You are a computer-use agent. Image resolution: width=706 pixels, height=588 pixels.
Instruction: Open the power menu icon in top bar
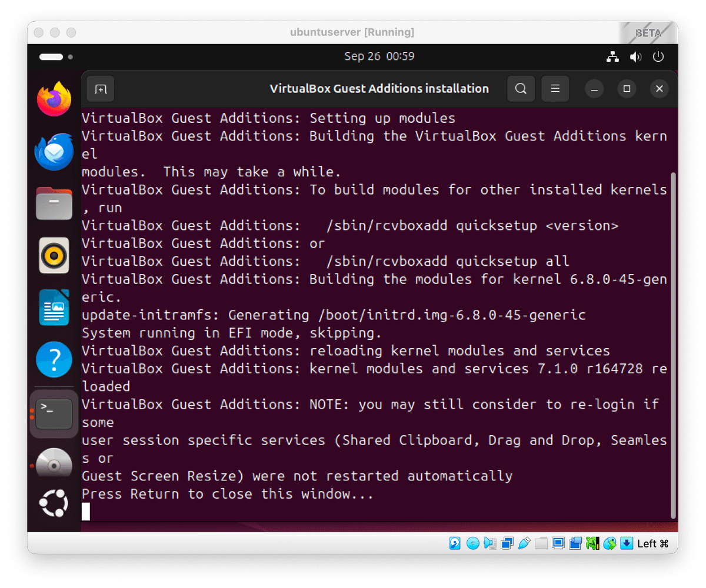(658, 57)
